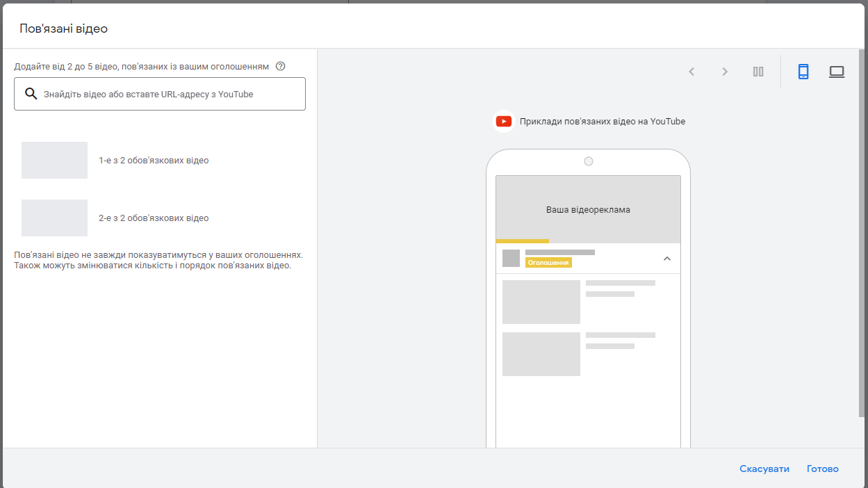
Task: Click "1-е з 2 обов'язкових відео" text
Action: 154,161
